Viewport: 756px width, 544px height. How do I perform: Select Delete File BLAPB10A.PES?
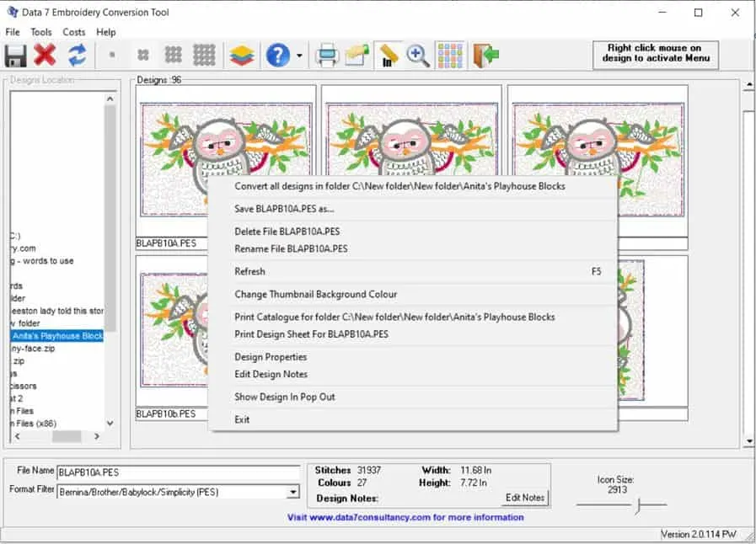pos(413,232)
